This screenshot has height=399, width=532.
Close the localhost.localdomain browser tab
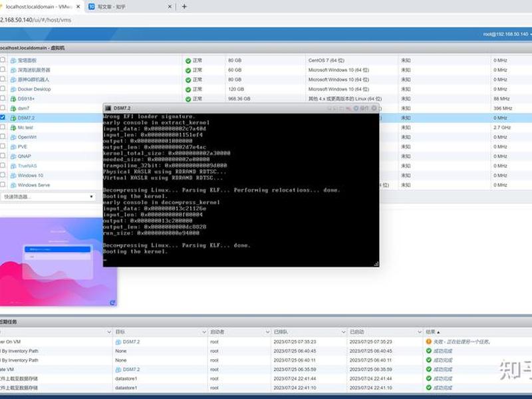point(78,7)
